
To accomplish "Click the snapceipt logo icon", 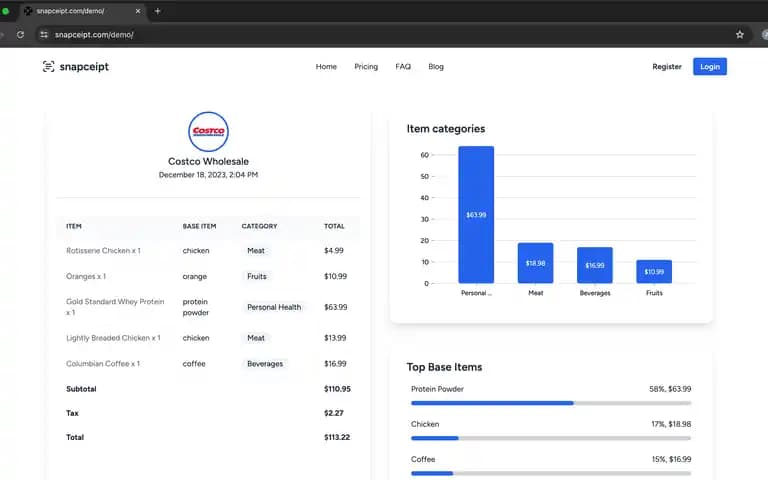I will pyautogui.click(x=48, y=67).
